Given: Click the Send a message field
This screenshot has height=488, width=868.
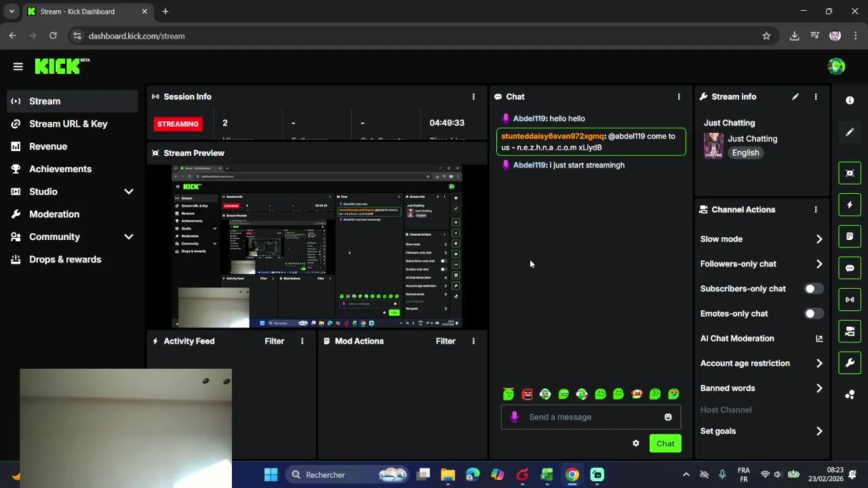Looking at the screenshot, I should click(x=591, y=417).
